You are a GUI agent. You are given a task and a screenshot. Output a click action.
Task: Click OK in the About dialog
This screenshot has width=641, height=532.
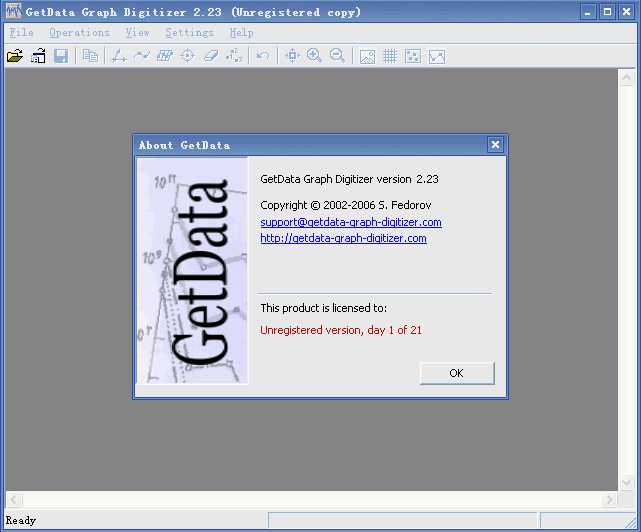tap(457, 373)
